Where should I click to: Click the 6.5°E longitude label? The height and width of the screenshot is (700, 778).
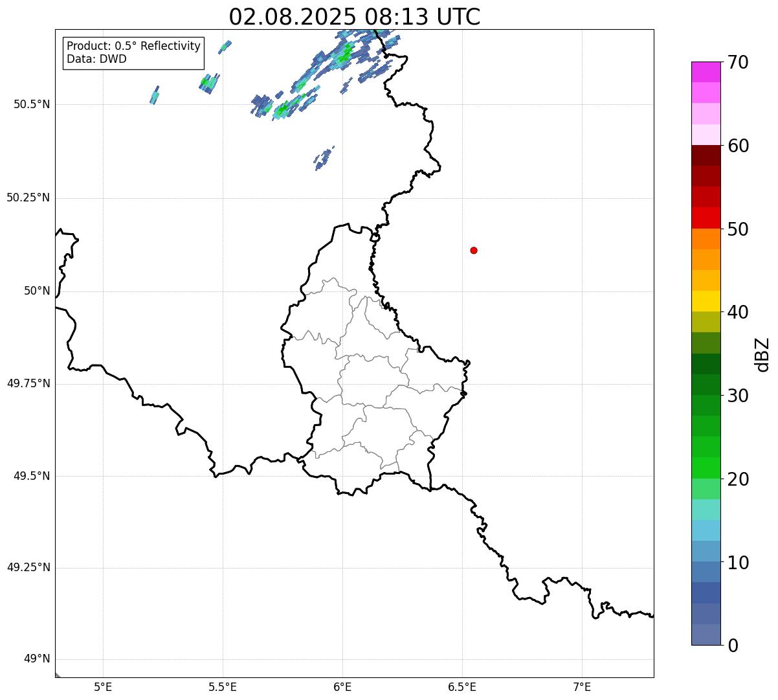pos(462,686)
